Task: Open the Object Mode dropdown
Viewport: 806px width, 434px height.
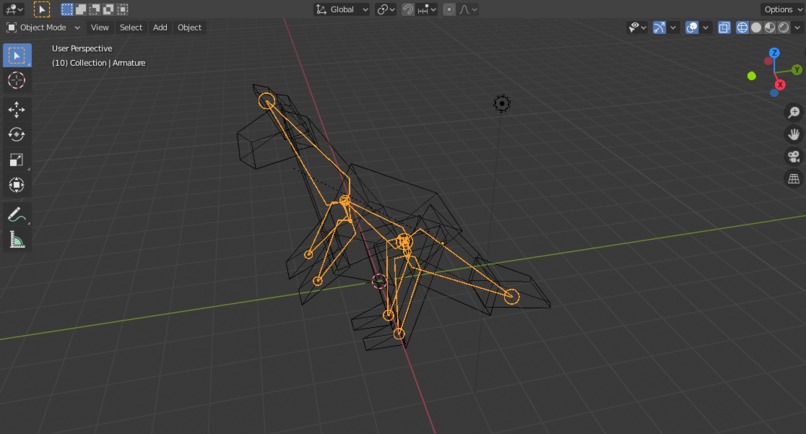Action: 43,27
